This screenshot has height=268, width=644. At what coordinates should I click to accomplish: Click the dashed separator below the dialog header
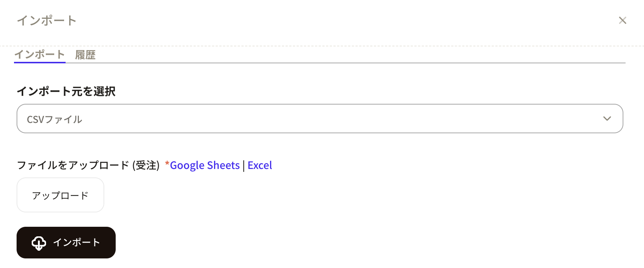322,46
